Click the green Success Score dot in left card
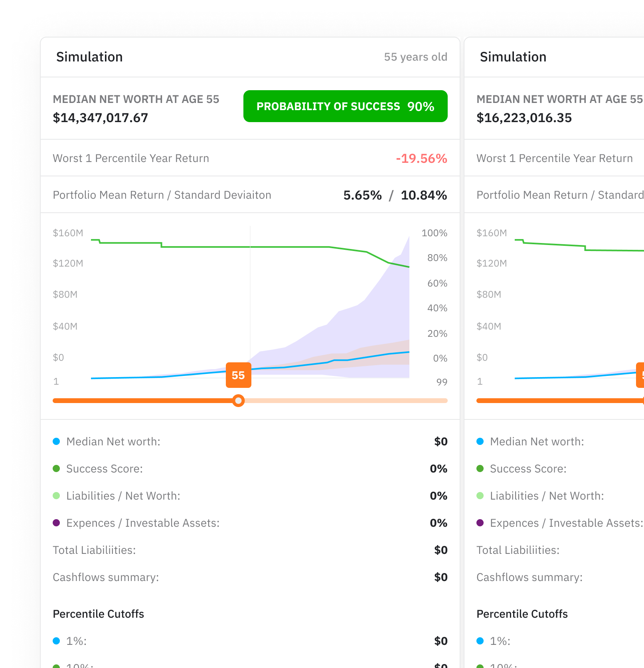The width and height of the screenshot is (644, 668). pos(56,468)
